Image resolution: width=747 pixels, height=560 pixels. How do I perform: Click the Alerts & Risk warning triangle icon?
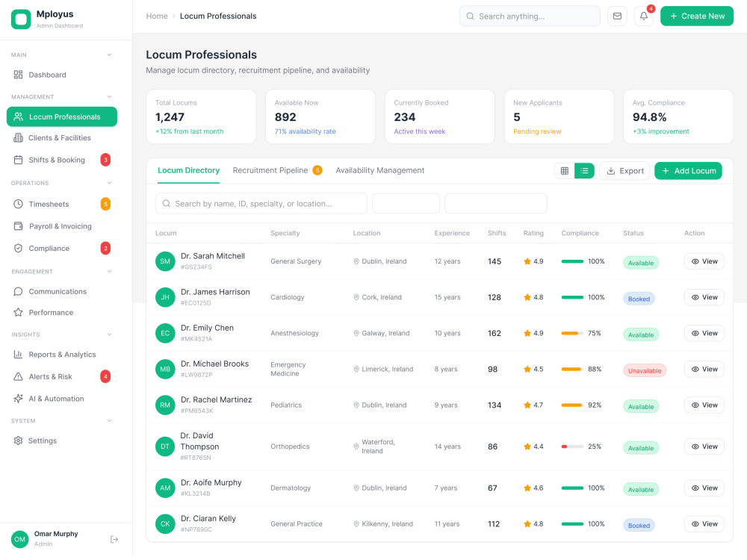click(18, 376)
